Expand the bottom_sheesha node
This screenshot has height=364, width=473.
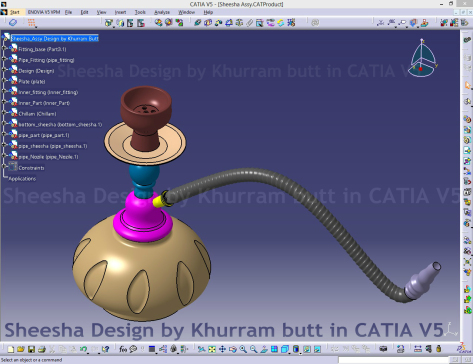4,124
